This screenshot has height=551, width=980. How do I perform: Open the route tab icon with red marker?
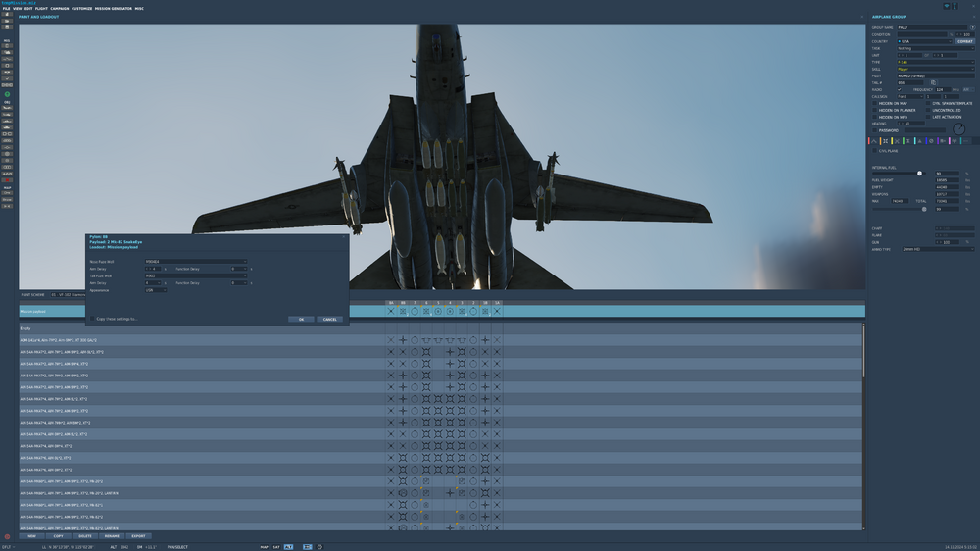point(874,141)
